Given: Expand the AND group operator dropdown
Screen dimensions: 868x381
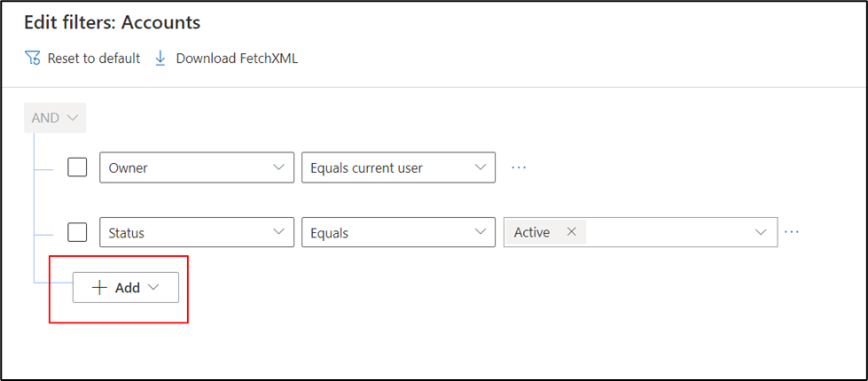Looking at the screenshot, I should pos(56,118).
